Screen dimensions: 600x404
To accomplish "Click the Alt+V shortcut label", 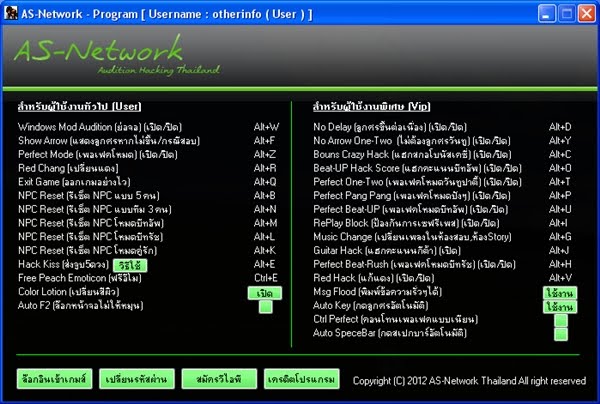I will [x=560, y=278].
